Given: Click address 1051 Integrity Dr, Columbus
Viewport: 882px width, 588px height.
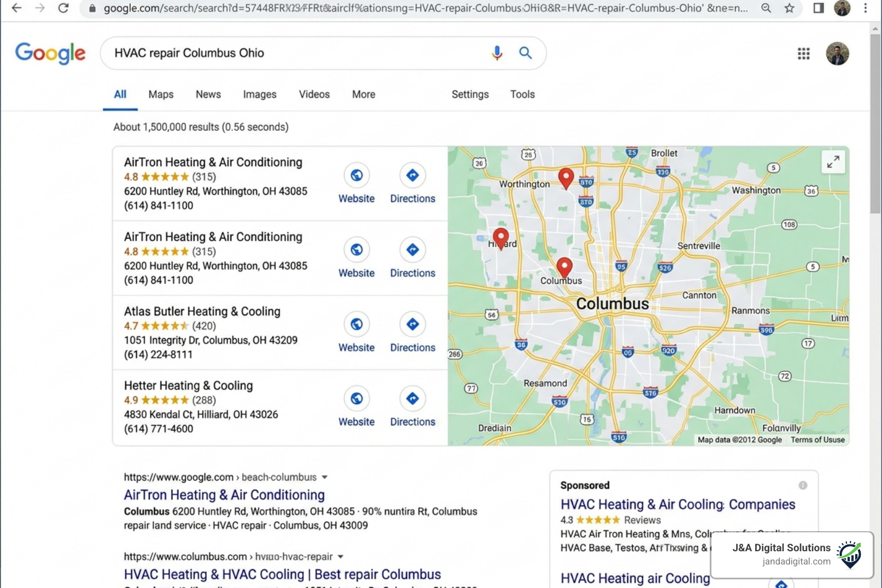Looking at the screenshot, I should (211, 340).
